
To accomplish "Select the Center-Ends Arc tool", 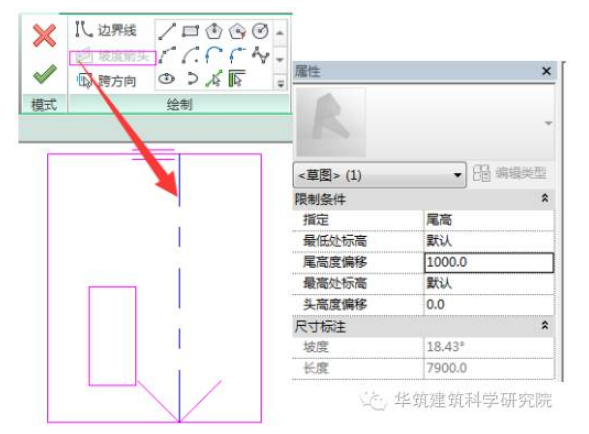I will pos(190,55).
